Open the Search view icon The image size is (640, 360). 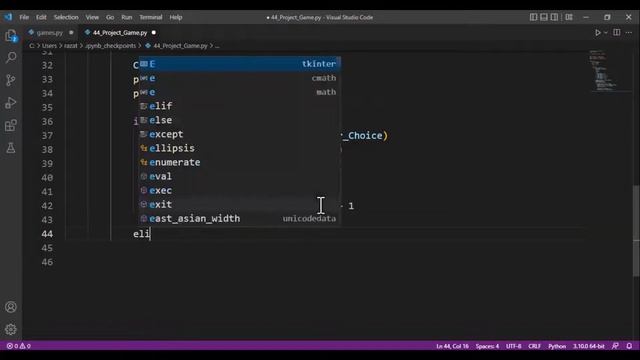click(x=11, y=58)
